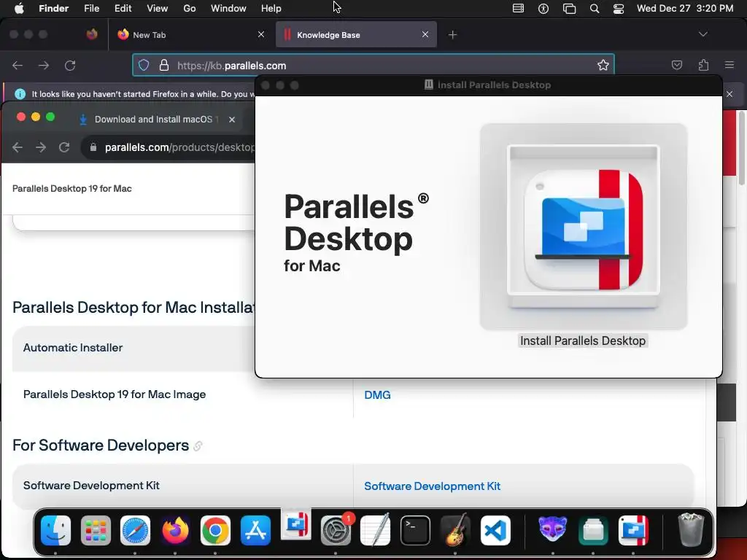Open TextEdit from the Dock

pos(376,531)
